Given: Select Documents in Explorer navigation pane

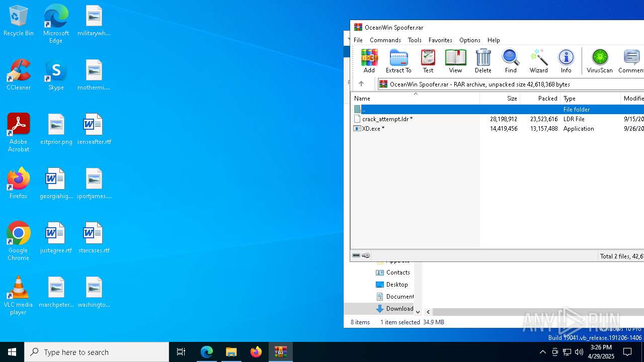Looking at the screenshot, I should [394, 296].
